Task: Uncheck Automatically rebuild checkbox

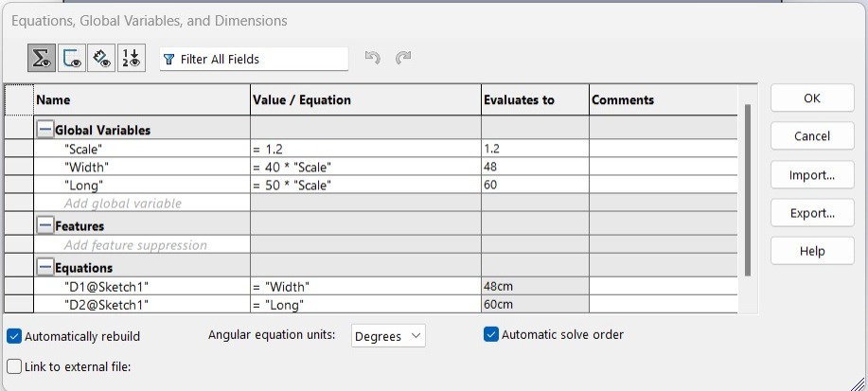Action: click(14, 336)
